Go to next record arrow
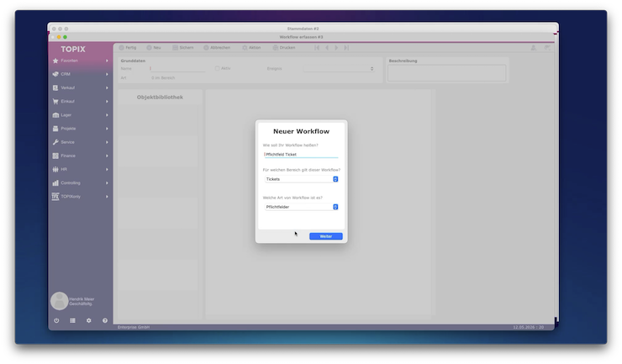The image size is (622, 364). [336, 48]
